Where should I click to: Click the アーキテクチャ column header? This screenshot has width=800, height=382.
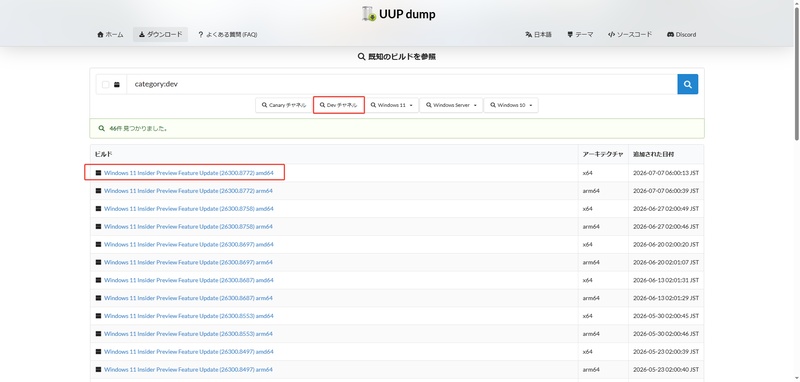coord(603,154)
